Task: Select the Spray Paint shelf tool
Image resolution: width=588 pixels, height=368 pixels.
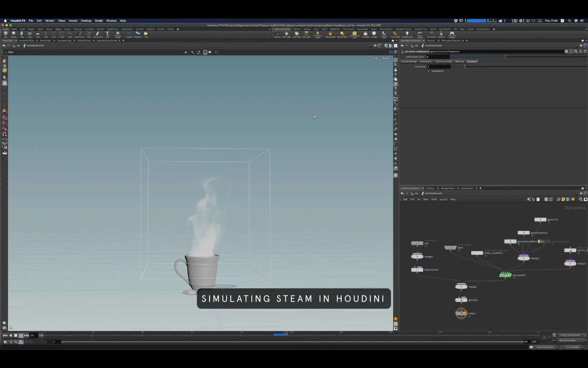Action: coord(98,34)
